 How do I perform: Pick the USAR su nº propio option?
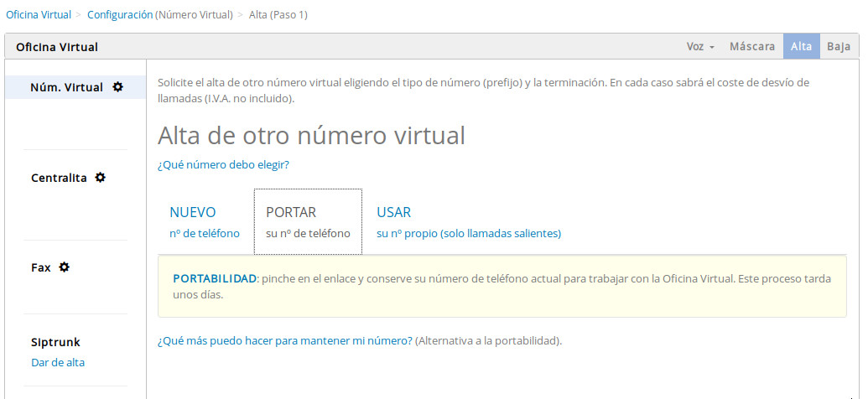click(468, 222)
